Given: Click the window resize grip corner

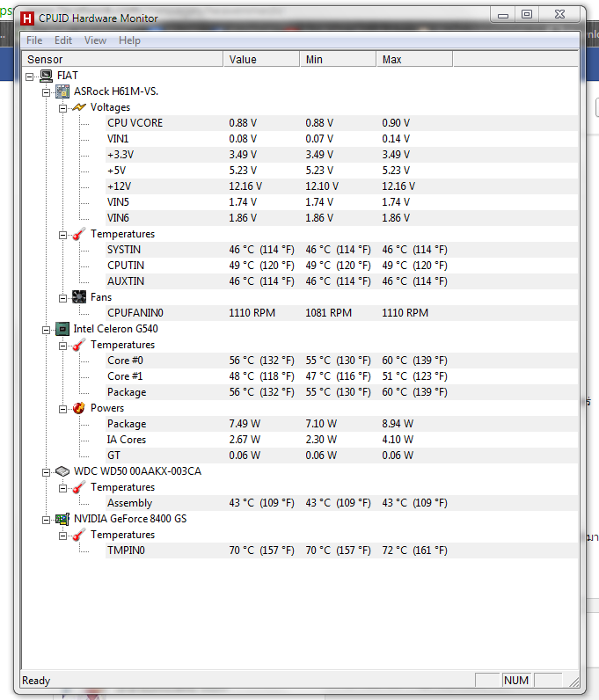Looking at the screenshot, I should tap(574, 682).
